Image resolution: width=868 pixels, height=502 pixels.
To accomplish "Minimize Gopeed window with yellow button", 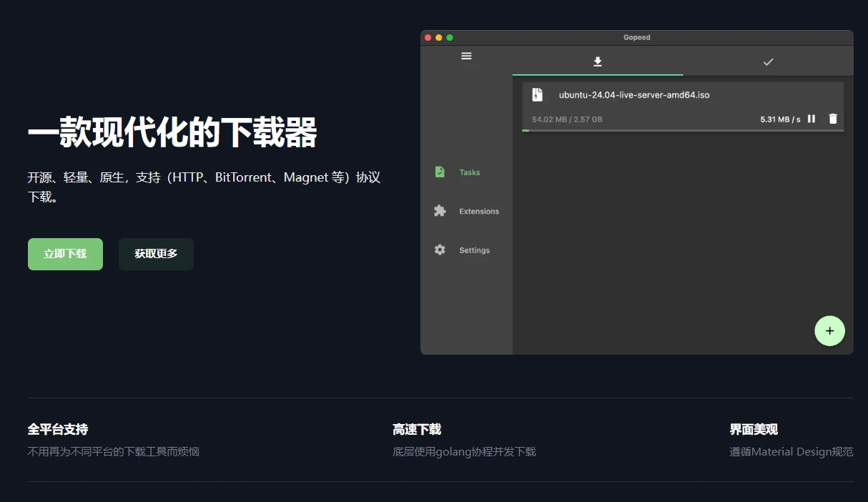I will click(x=439, y=38).
